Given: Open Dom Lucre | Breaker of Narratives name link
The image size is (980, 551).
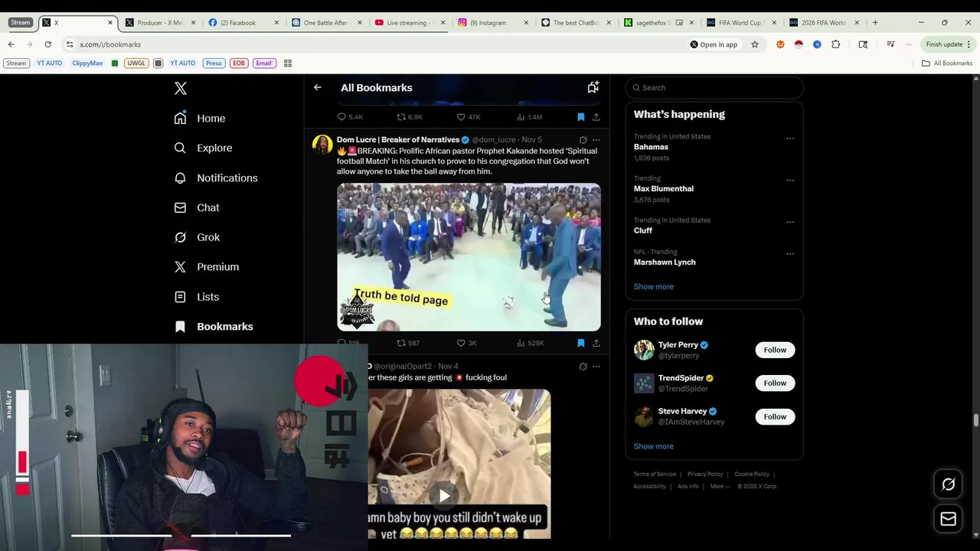Looking at the screenshot, I should click(x=398, y=139).
